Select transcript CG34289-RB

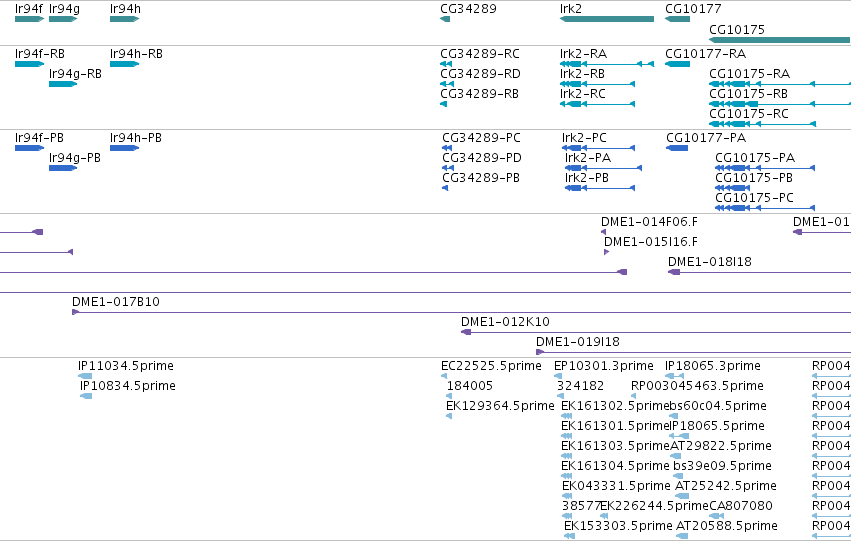coord(479,94)
